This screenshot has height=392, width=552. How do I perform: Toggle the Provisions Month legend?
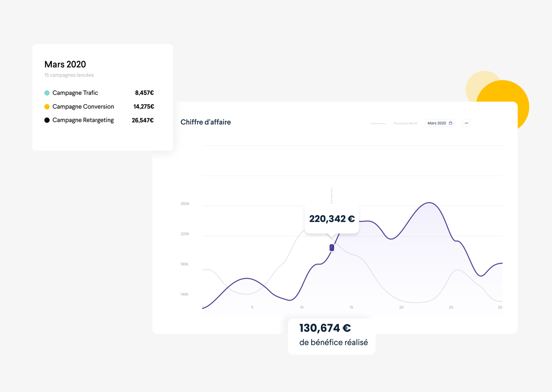point(405,123)
